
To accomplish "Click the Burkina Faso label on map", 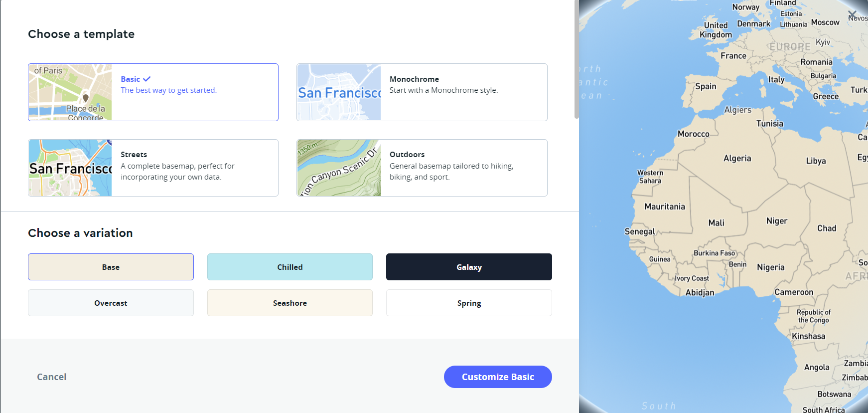I will [x=714, y=253].
